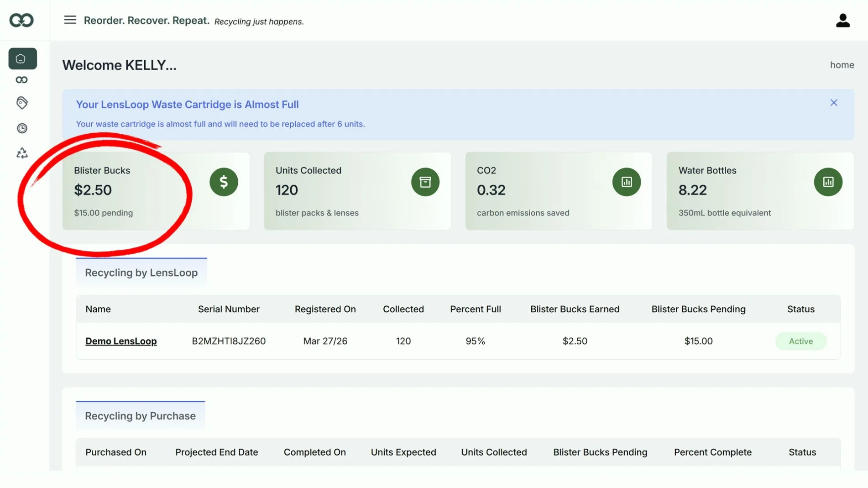Open the tag icon in the sidebar
868x488 pixels.
tap(22, 103)
